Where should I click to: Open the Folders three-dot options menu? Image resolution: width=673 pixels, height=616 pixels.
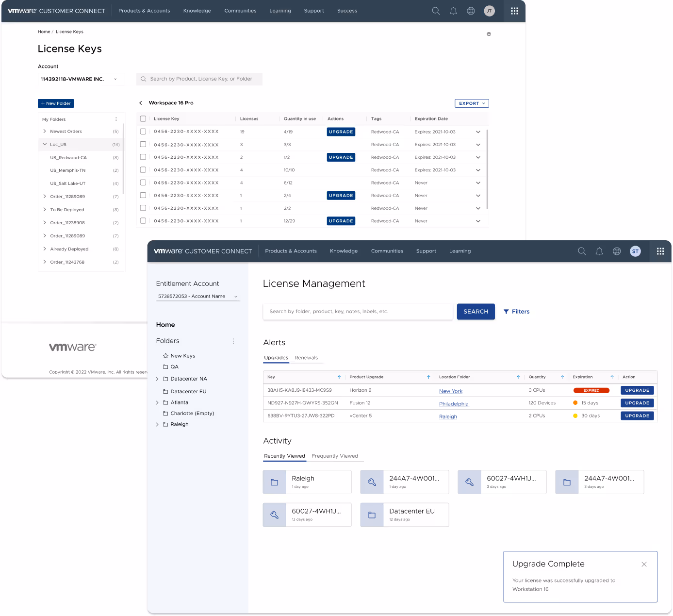coord(233,341)
